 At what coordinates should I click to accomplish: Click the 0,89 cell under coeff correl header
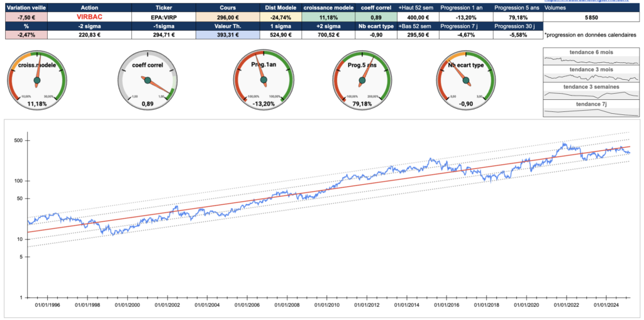(376, 17)
